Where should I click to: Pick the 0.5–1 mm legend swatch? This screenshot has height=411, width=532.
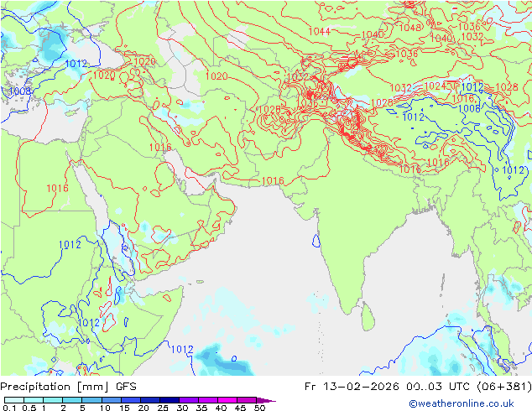click(x=34, y=400)
